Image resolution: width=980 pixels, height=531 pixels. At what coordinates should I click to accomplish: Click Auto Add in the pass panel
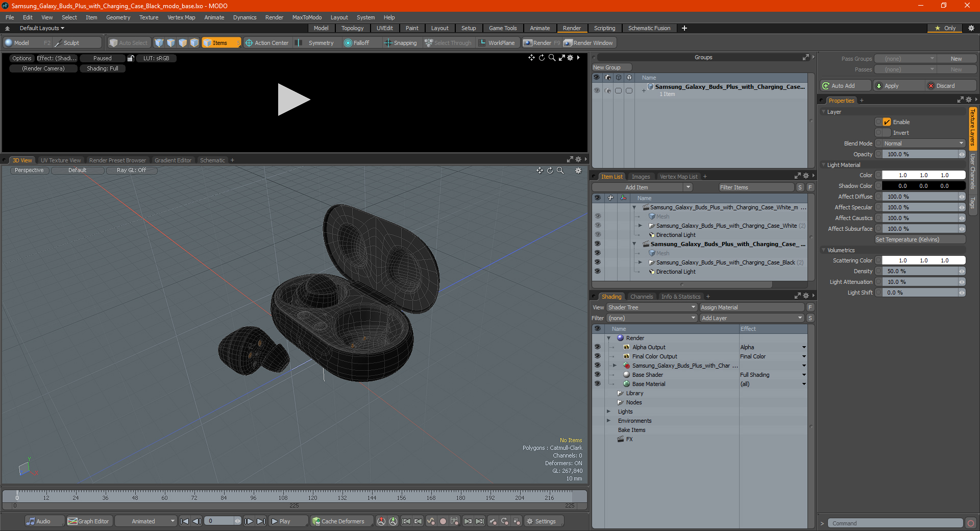click(845, 86)
